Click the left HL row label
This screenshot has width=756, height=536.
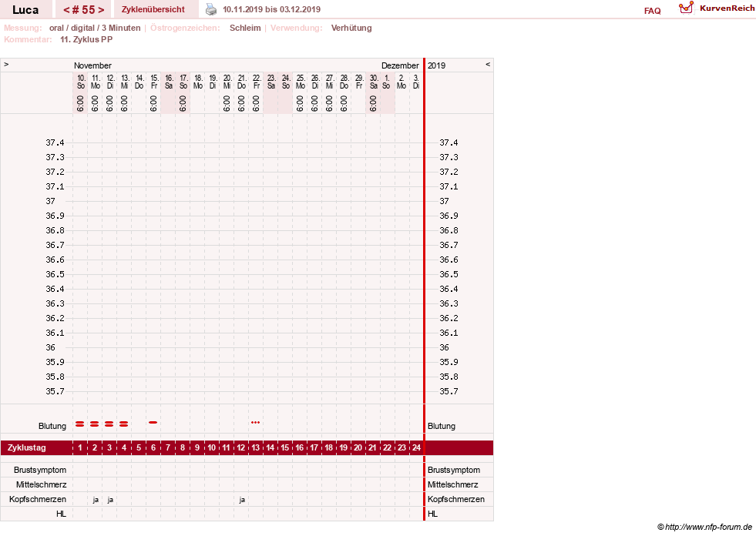pos(61,514)
